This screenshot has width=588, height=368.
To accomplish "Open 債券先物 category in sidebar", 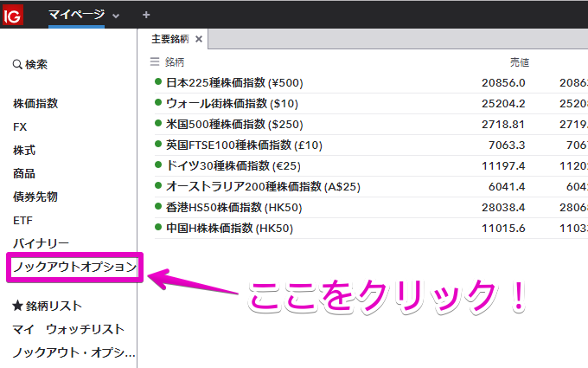I will (x=35, y=197).
